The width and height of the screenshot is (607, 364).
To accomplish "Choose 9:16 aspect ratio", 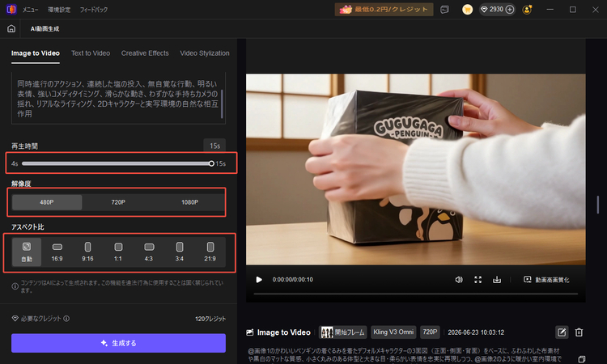I will [87, 252].
